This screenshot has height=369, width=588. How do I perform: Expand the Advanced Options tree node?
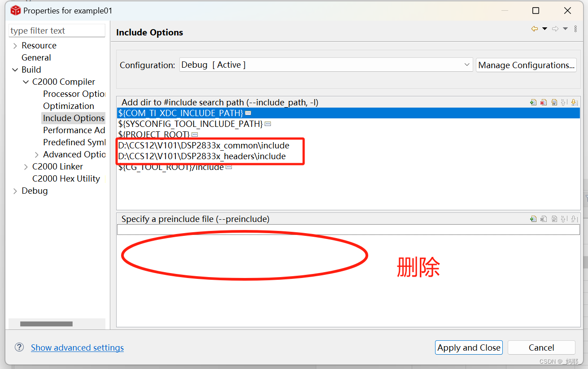[37, 154]
